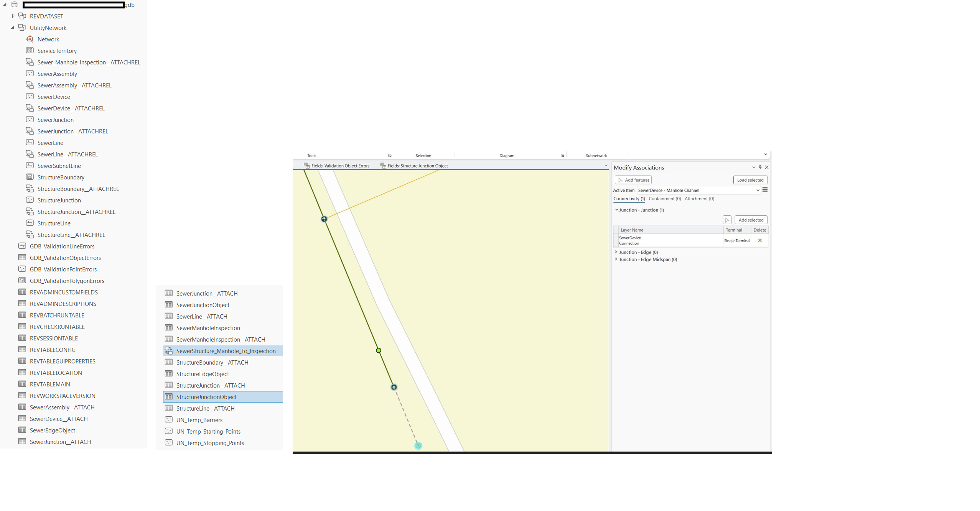Click the Diagram group dialog launcher icon

pos(562,155)
